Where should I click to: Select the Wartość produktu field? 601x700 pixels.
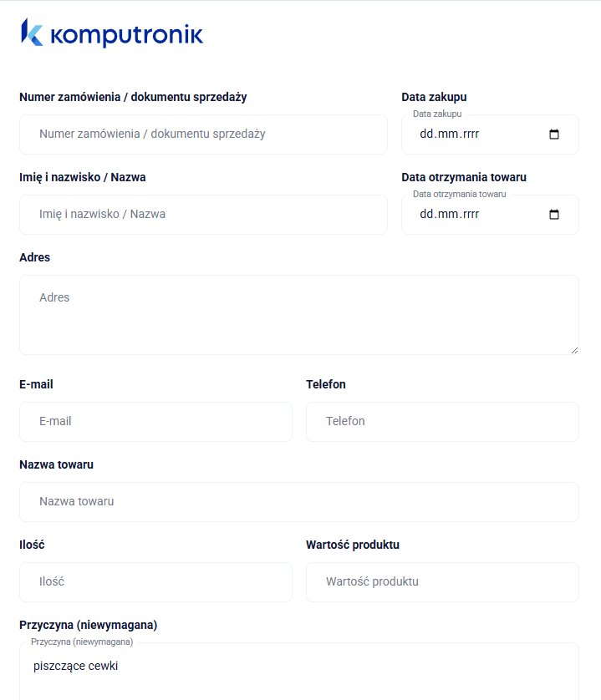point(442,582)
